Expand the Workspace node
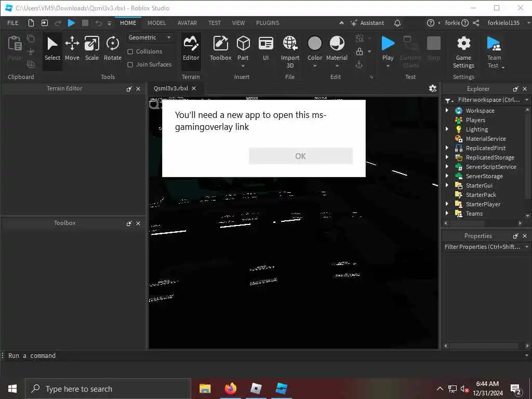This screenshot has width=532, height=399. pos(447,110)
